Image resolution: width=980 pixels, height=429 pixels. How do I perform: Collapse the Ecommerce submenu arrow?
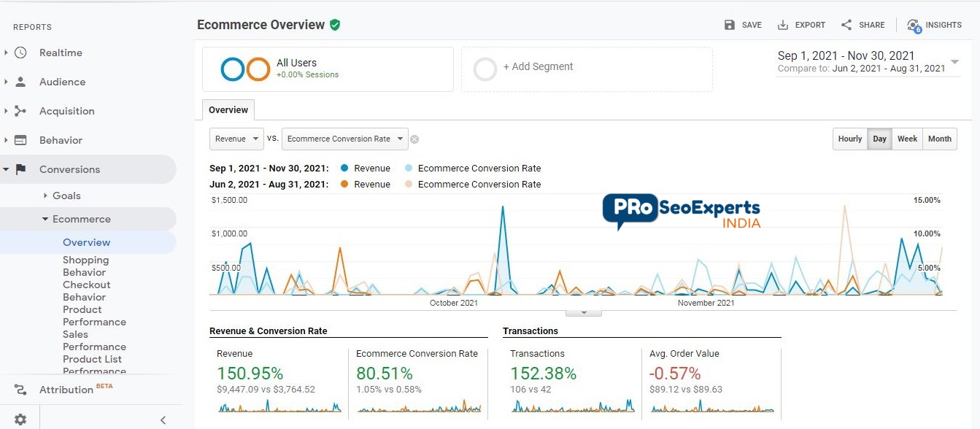click(x=45, y=219)
